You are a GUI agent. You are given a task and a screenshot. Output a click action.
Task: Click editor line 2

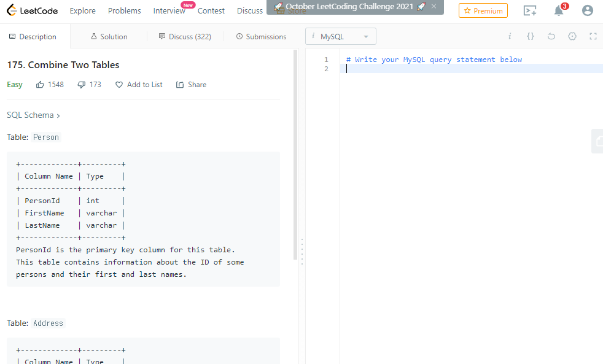tap(472, 69)
